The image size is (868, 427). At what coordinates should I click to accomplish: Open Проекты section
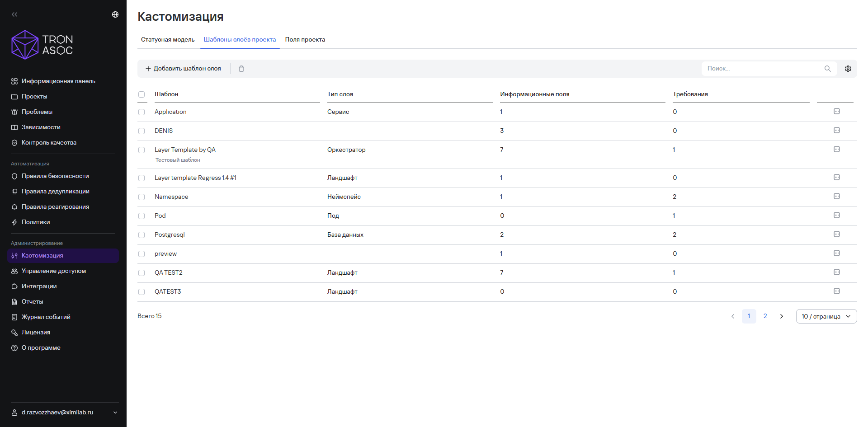pos(63,97)
